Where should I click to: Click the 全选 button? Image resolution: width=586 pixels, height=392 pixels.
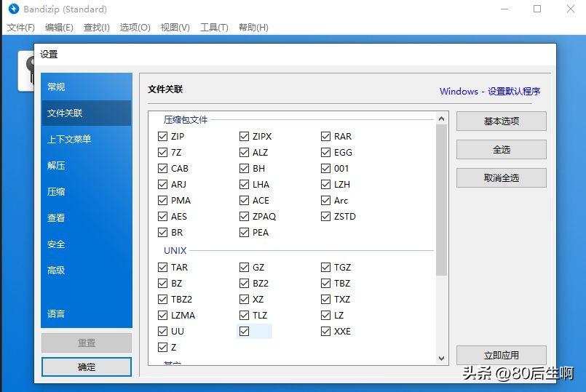pos(501,150)
